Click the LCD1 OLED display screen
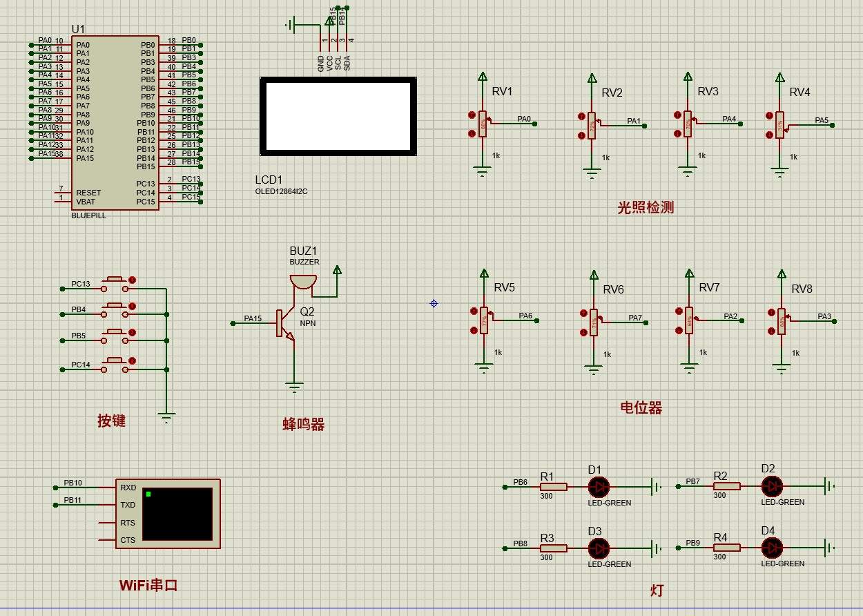This screenshot has height=616, width=863. tap(338, 117)
